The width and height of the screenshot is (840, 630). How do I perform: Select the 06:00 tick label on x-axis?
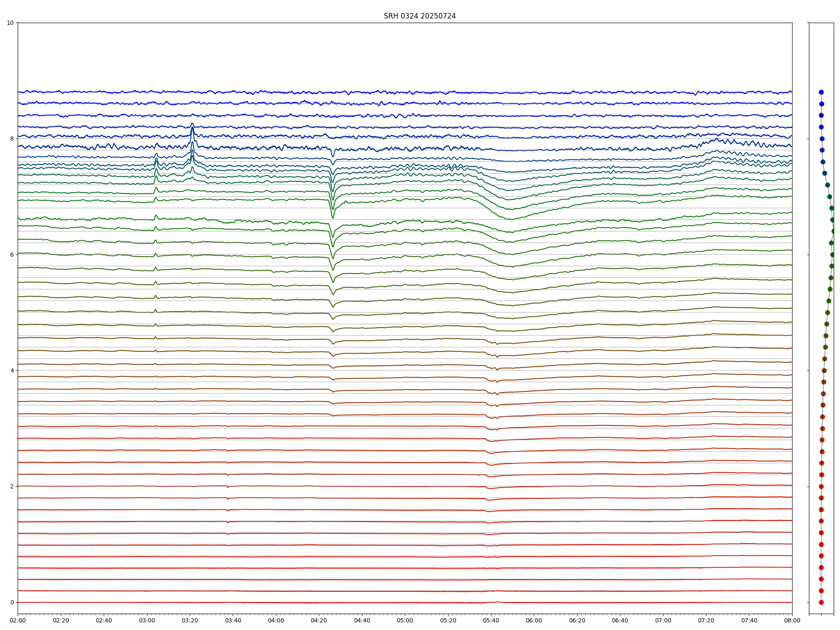click(x=534, y=620)
